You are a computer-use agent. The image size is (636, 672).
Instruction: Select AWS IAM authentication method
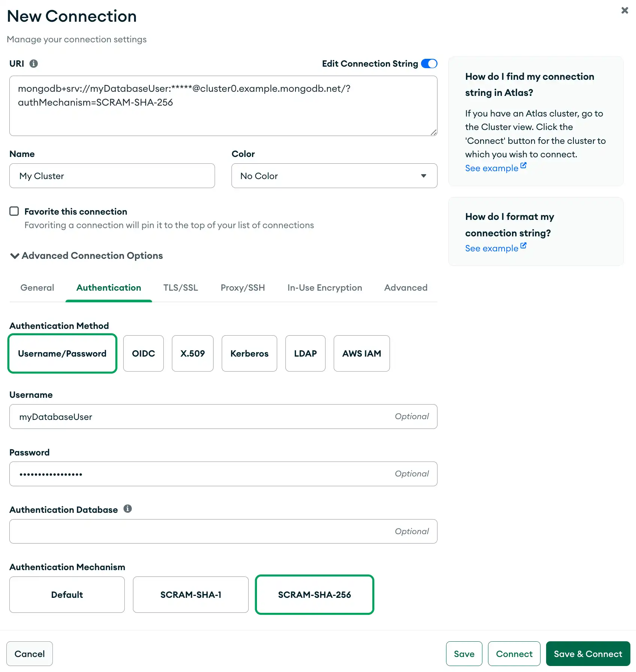pos(361,353)
